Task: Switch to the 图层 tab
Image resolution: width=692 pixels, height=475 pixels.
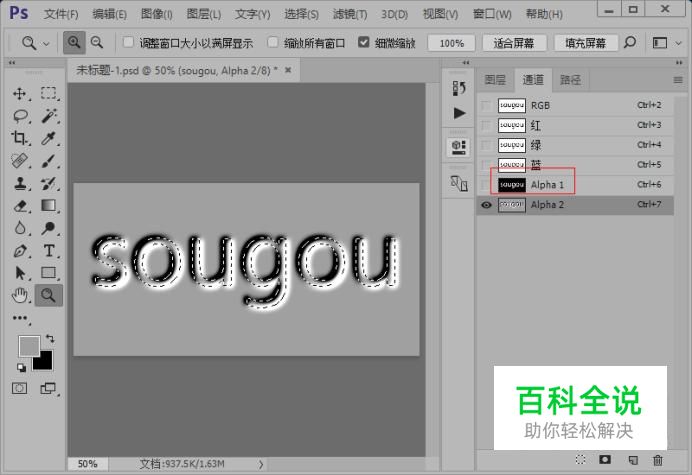Action: click(x=495, y=80)
